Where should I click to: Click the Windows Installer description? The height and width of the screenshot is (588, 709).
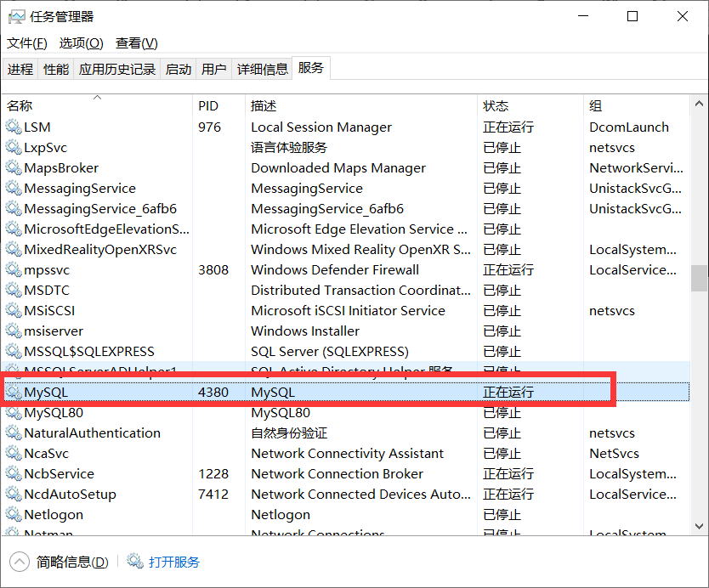pos(305,331)
